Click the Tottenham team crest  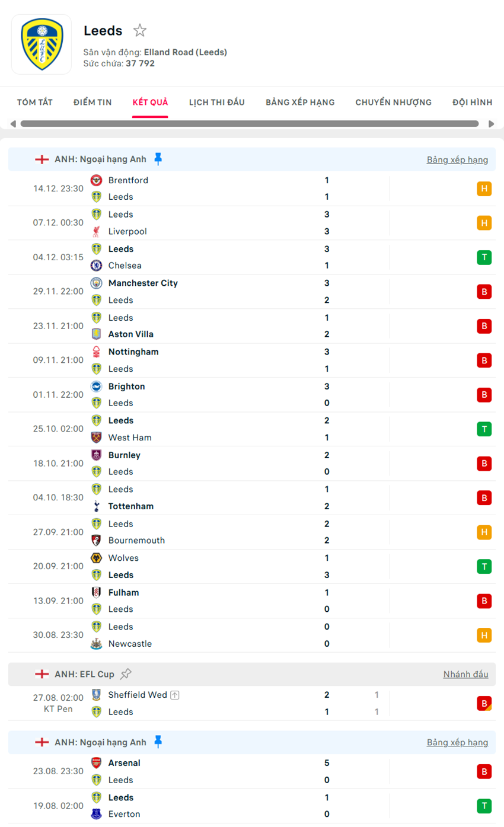pyautogui.click(x=96, y=506)
